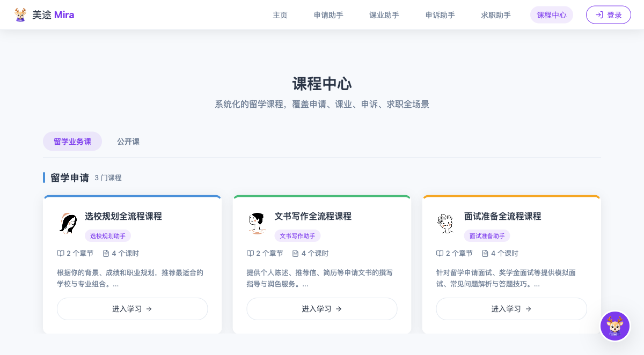Select 课程中心 in the top navigation
The image size is (644, 355).
point(552,15)
